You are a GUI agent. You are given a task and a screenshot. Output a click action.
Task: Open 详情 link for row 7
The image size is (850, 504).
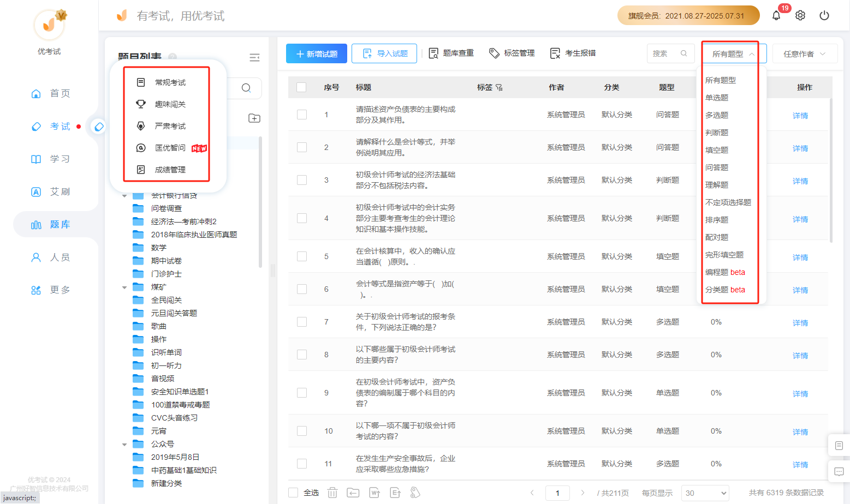[800, 323]
